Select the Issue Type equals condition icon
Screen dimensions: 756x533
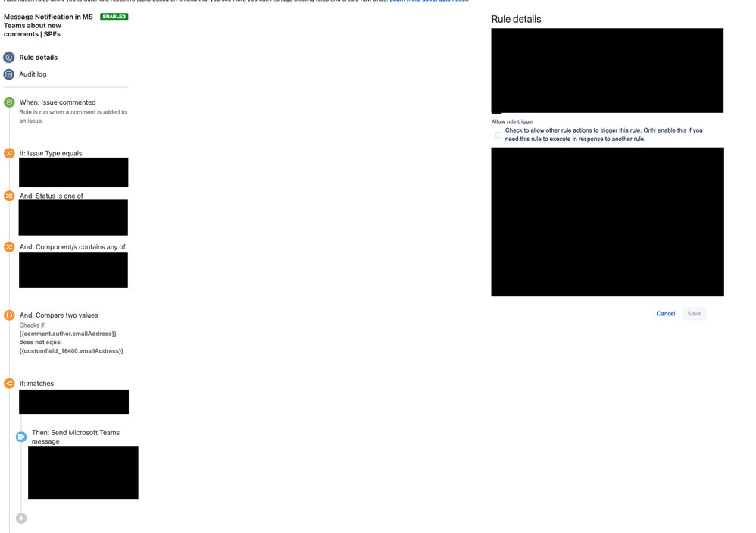(x=9, y=152)
